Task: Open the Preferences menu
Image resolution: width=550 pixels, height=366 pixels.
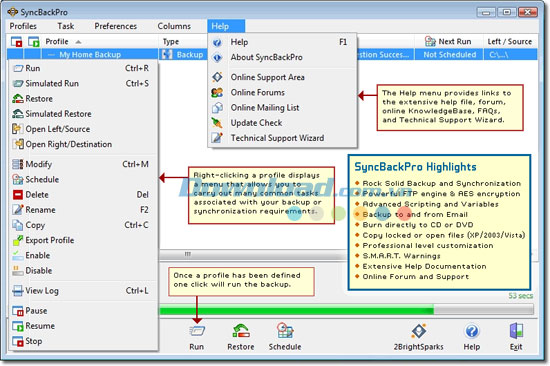Action: [115, 26]
